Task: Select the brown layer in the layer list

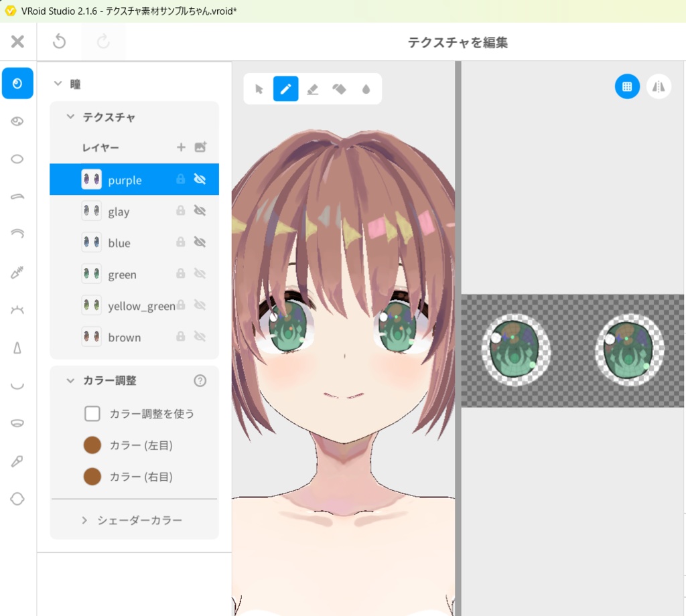Action: (x=124, y=337)
